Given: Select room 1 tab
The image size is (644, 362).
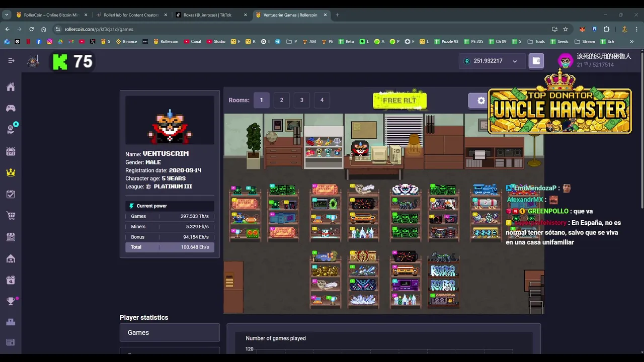Looking at the screenshot, I should coord(261,100).
